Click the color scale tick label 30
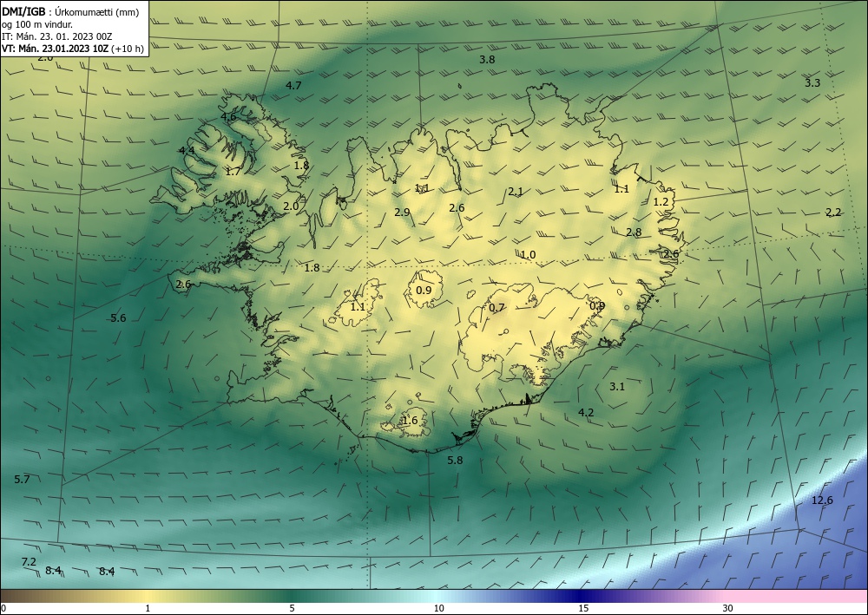 (x=728, y=608)
